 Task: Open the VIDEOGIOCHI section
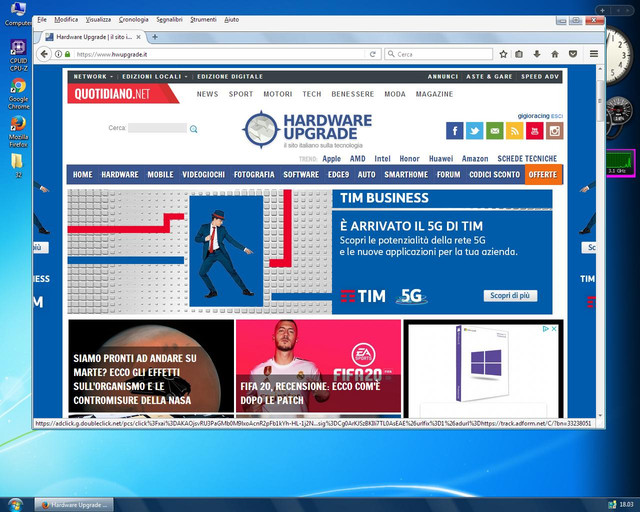[203, 174]
